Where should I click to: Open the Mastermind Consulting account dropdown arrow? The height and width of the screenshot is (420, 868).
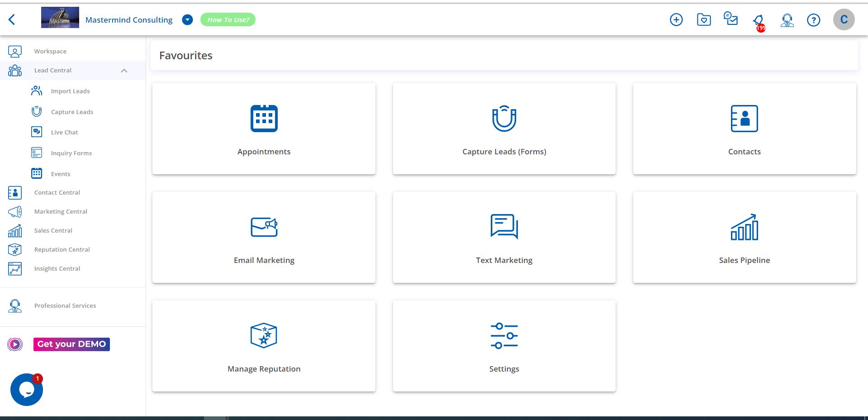187,19
